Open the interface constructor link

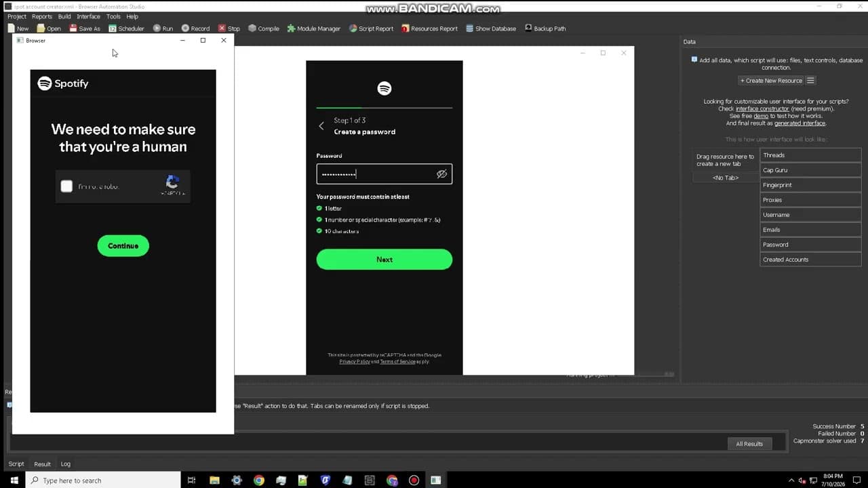[x=762, y=109]
